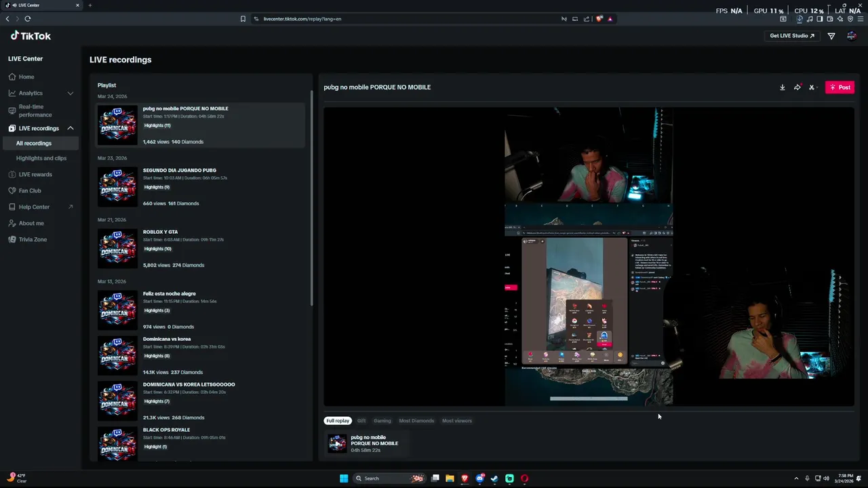Open 'SEGUNDO DIA JUGANDO PUBG' recording
The height and width of the screenshot is (488, 868).
201,186
